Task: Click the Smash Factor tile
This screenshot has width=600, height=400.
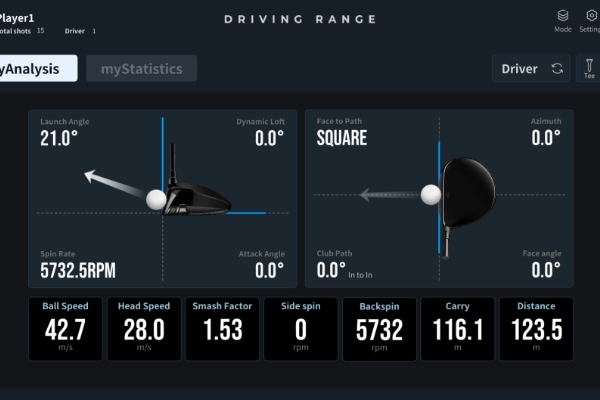Action: pyautogui.click(x=222, y=329)
